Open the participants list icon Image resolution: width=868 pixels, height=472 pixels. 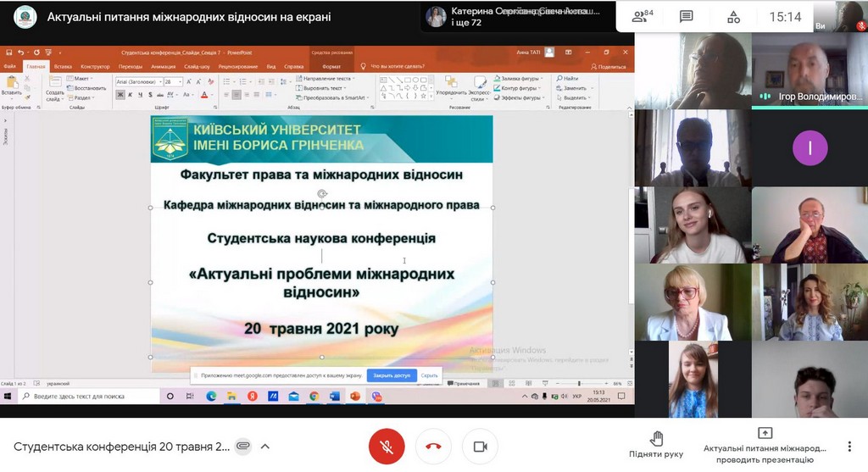click(x=644, y=17)
